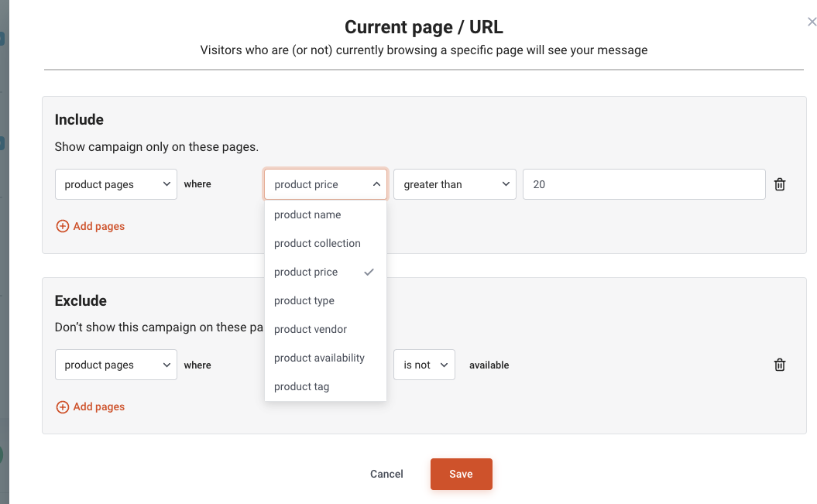Click the price value field containing 20

(x=644, y=184)
